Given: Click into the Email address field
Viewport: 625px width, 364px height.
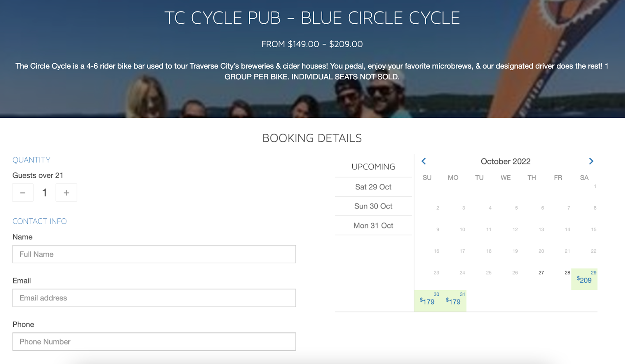Looking at the screenshot, I should [x=154, y=298].
